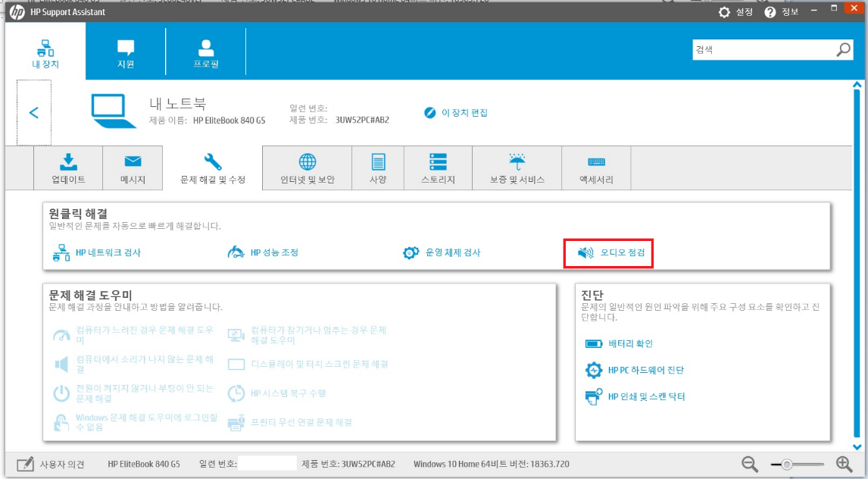Open the 스토리지 tab
Image resolution: width=868 pixels, height=479 pixels.
coord(438,168)
